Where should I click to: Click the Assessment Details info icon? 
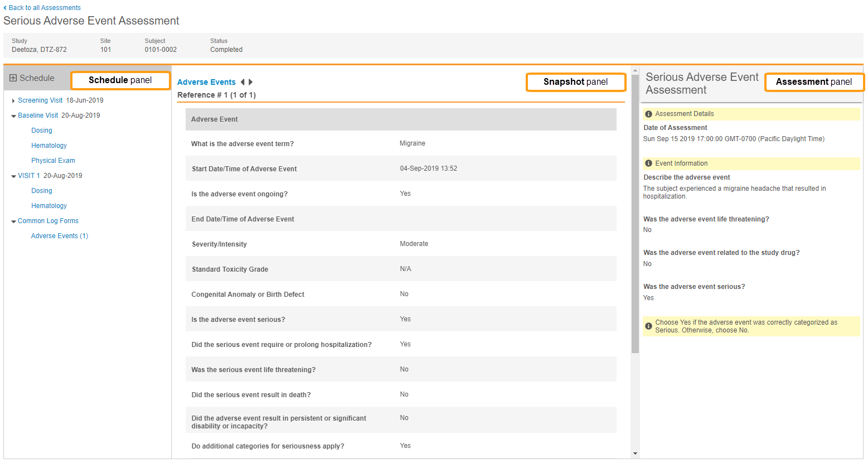[648, 114]
